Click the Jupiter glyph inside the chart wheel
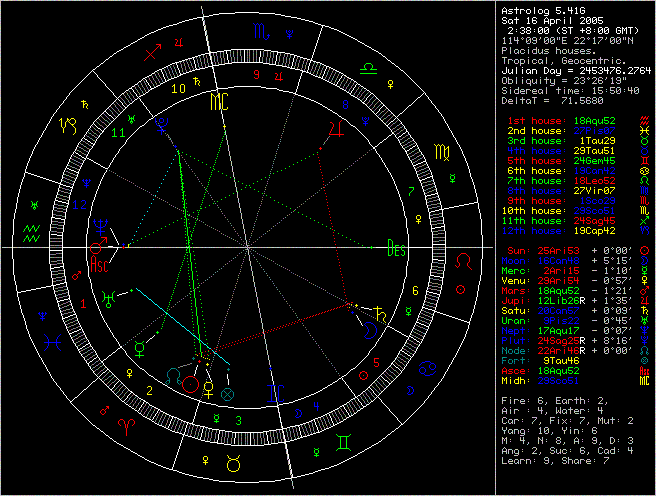Screen dimensions: 656x496 (337, 127)
